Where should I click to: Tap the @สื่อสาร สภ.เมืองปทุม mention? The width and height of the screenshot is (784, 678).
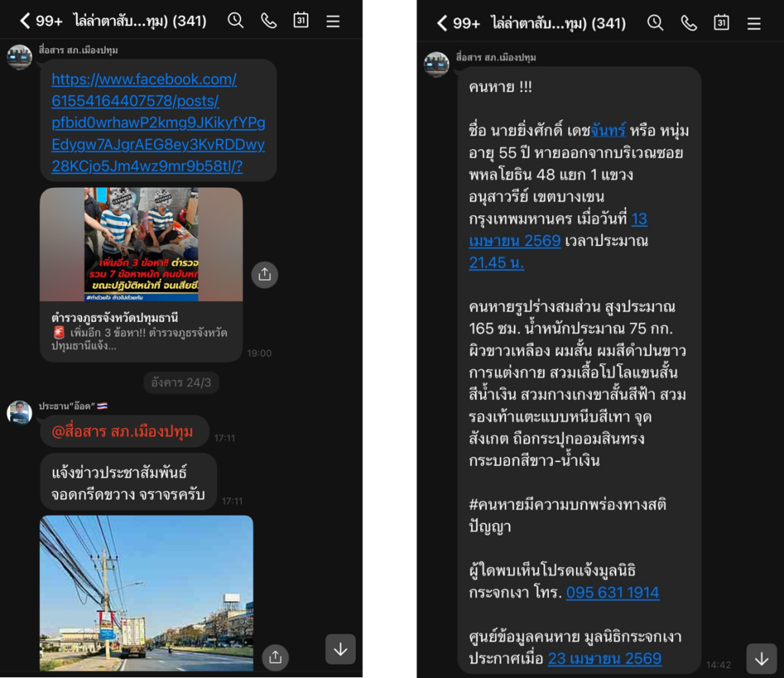(122, 431)
